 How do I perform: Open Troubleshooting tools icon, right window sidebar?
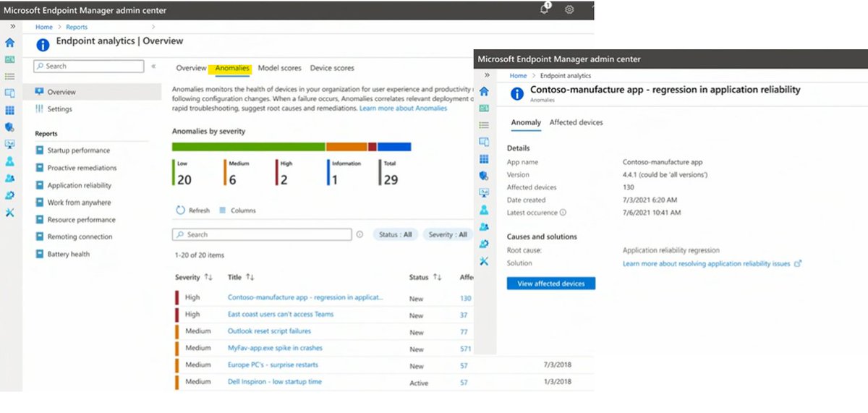click(x=484, y=260)
